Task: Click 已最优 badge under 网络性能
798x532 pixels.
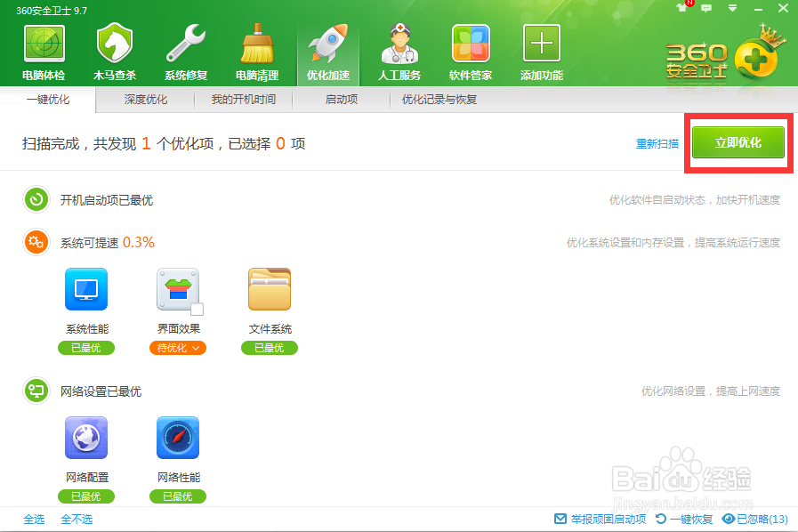Action: click(x=178, y=496)
